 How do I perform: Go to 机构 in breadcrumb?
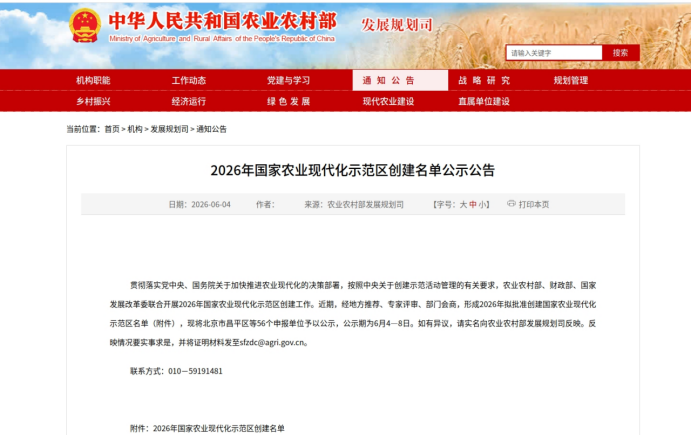[x=135, y=129]
